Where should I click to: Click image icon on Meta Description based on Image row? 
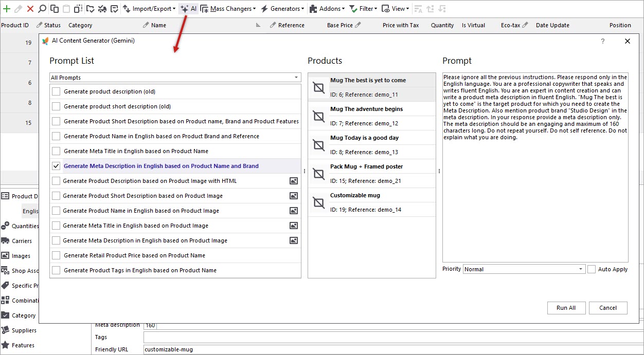pyautogui.click(x=294, y=240)
